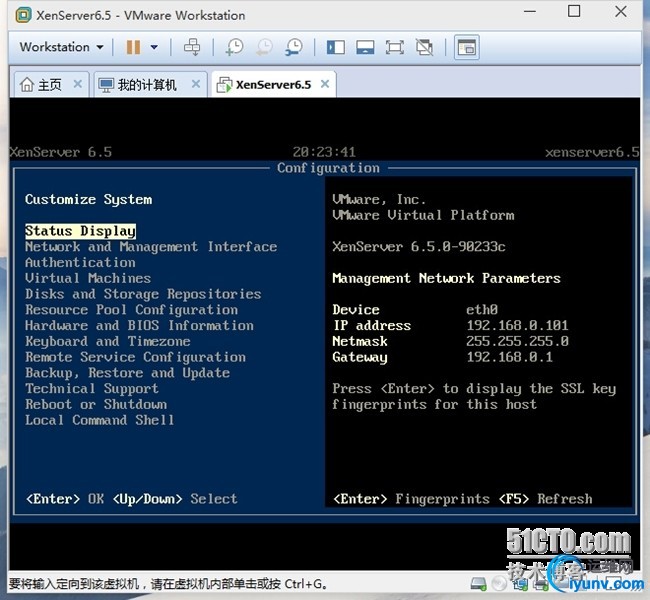
Task: Open the Authentication menu entry
Action: [x=80, y=262]
